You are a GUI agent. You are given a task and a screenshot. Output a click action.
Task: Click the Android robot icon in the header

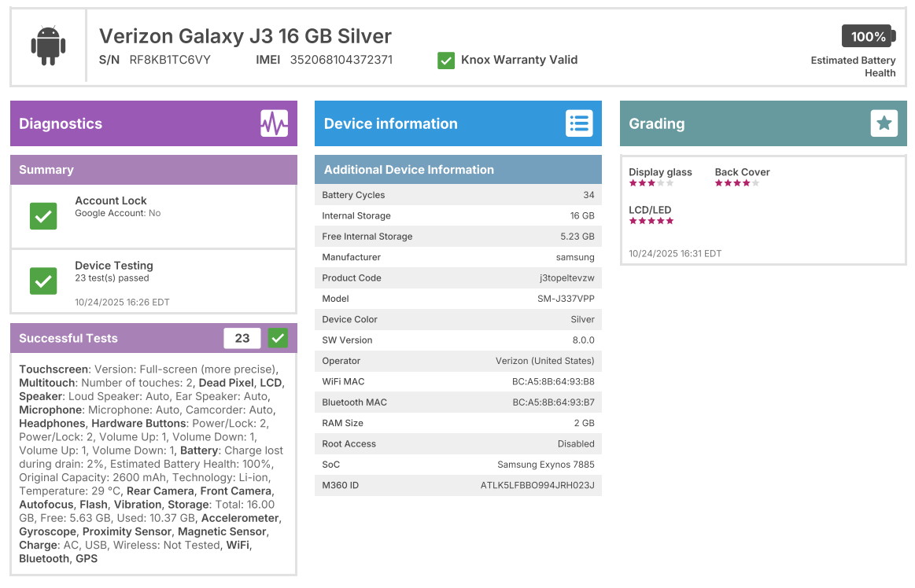point(47,45)
